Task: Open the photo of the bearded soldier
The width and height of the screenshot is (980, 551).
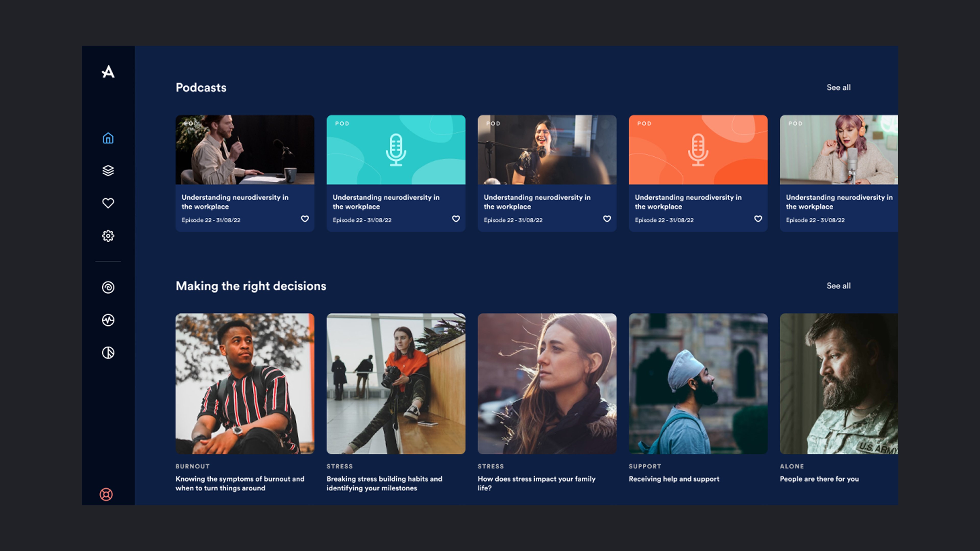Action: coord(839,383)
